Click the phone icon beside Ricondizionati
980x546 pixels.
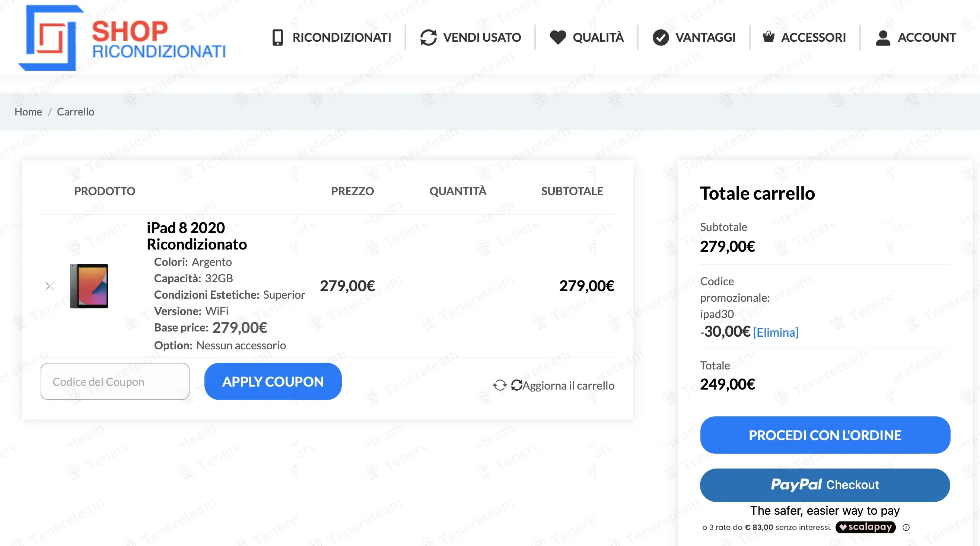pos(278,37)
